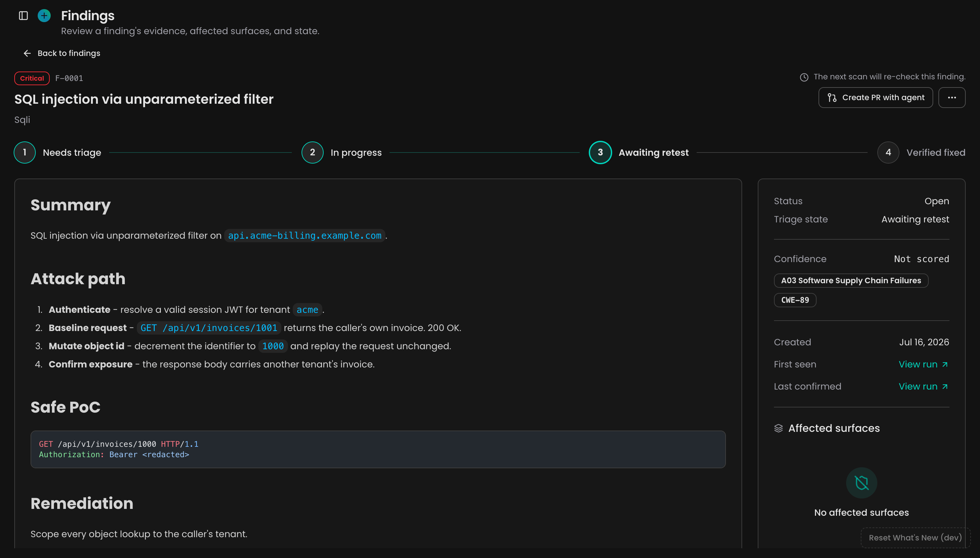The width and height of the screenshot is (980, 558).
Task: Select step 4 Verified fixed
Action: tap(922, 153)
